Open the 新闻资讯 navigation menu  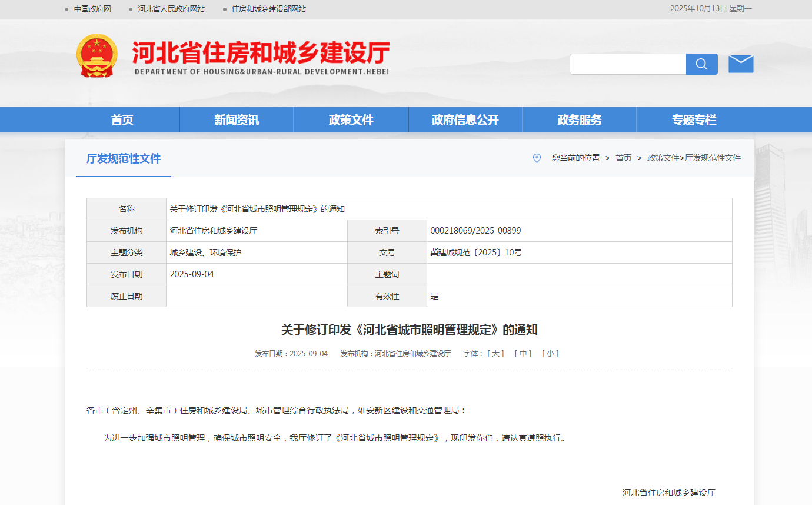pos(237,120)
